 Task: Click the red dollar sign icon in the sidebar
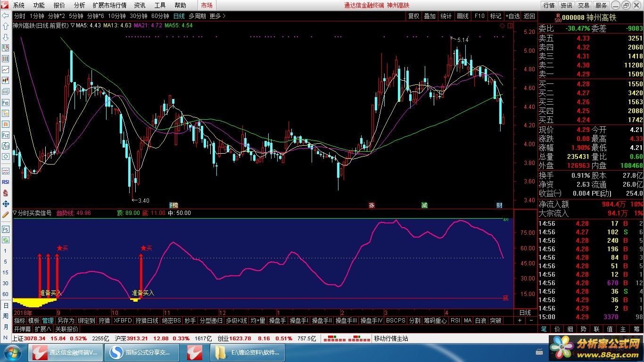(x=6, y=193)
